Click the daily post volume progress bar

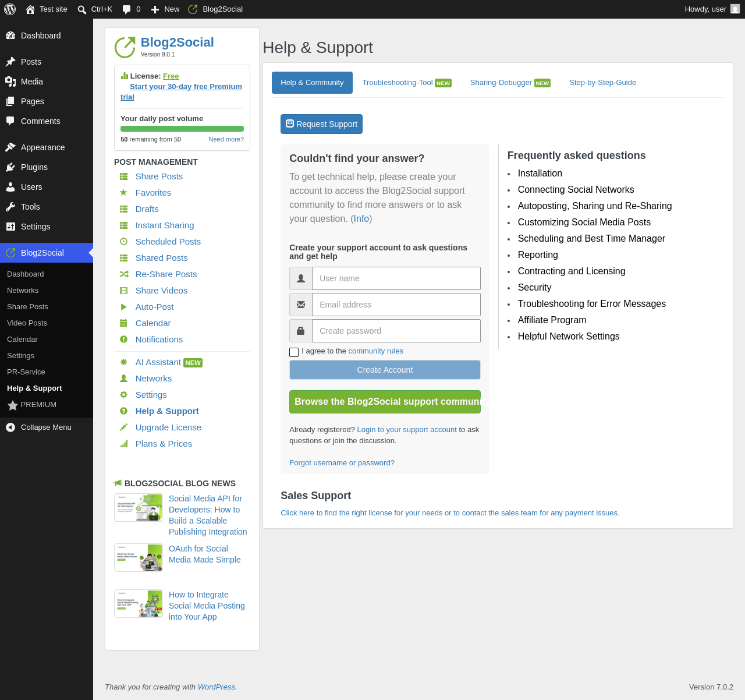[x=182, y=129]
